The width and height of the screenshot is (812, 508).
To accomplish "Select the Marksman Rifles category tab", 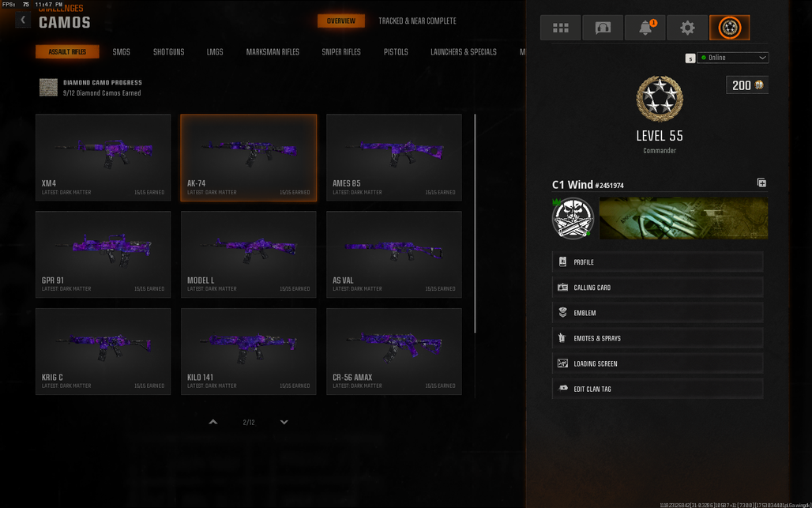I will 273,52.
